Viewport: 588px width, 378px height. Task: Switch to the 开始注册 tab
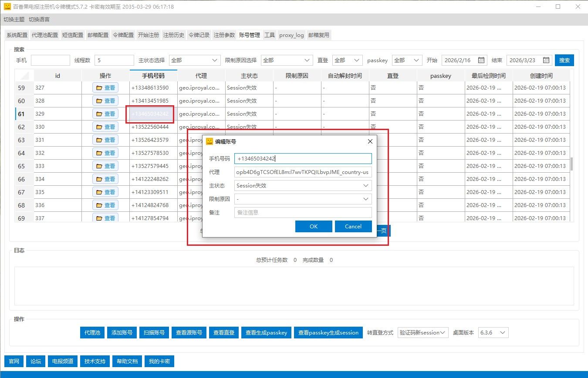click(x=148, y=35)
